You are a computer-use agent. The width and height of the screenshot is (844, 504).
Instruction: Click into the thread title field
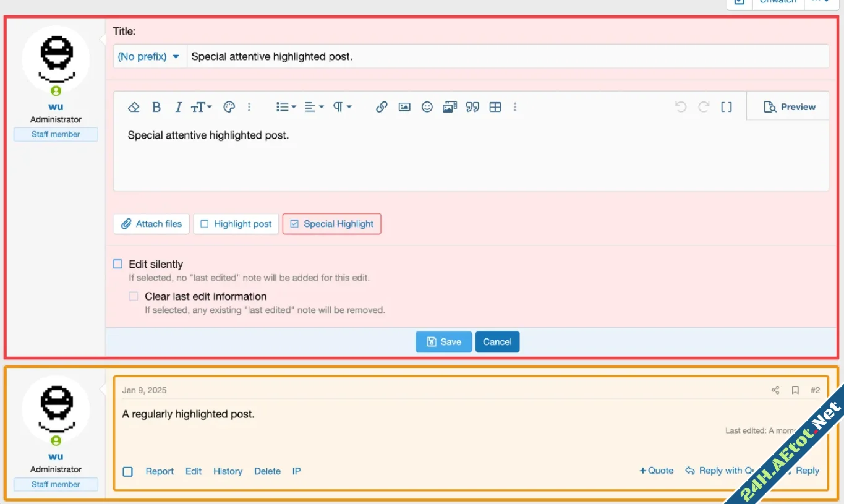(507, 56)
